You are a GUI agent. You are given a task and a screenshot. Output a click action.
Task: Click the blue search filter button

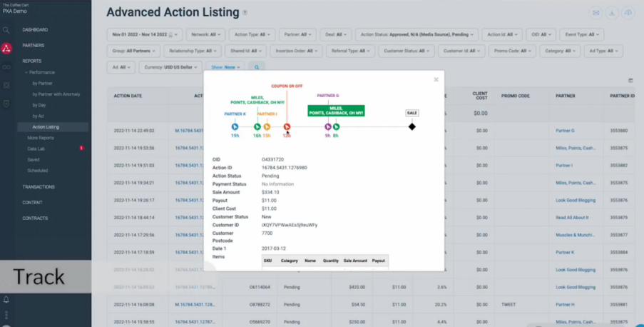click(256, 67)
